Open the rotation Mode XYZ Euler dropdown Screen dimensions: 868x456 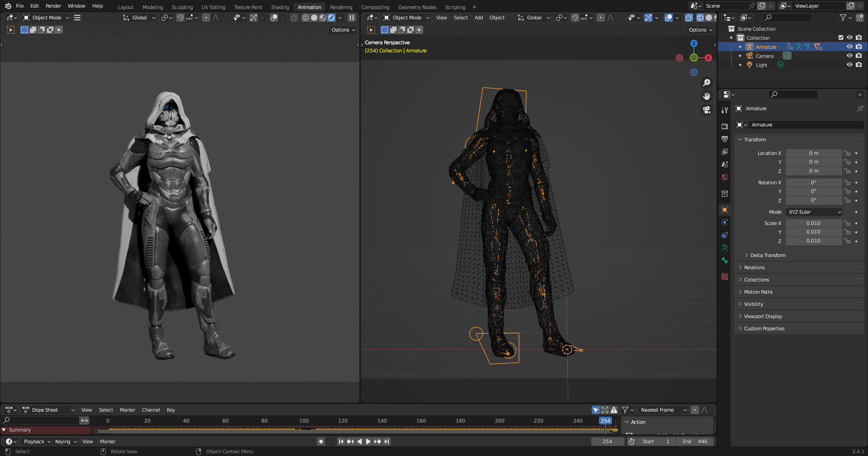814,212
